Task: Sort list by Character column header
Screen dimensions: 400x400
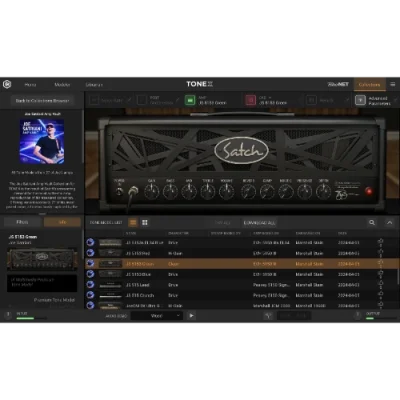Action: click(x=178, y=233)
